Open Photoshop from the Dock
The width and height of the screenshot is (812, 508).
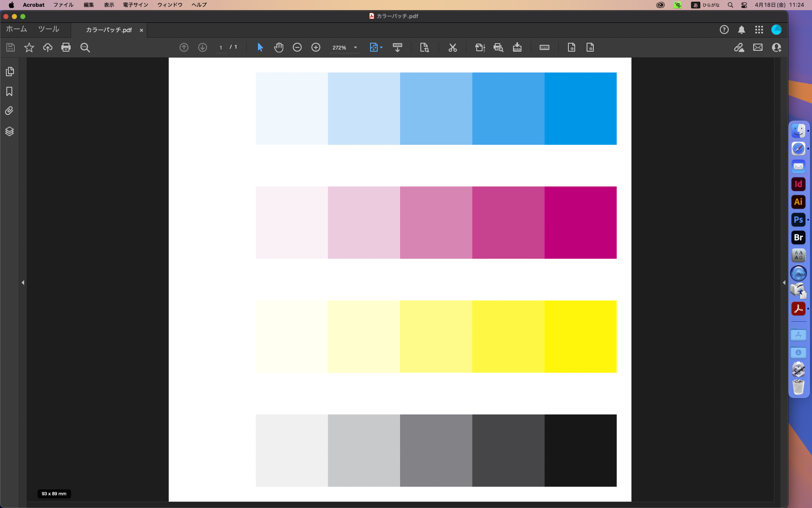798,220
